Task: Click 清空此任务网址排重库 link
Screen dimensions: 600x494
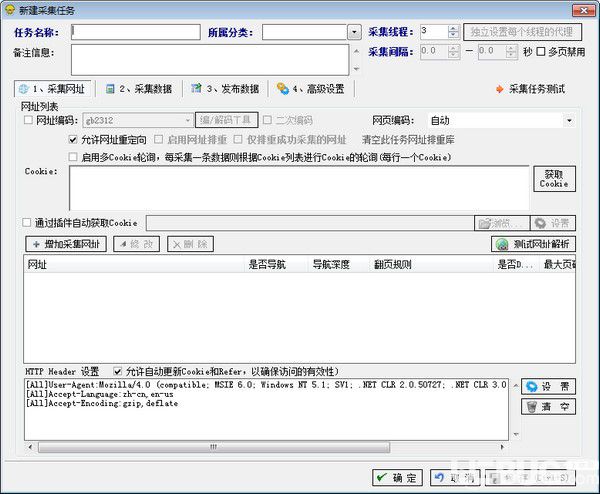Action: (408, 140)
